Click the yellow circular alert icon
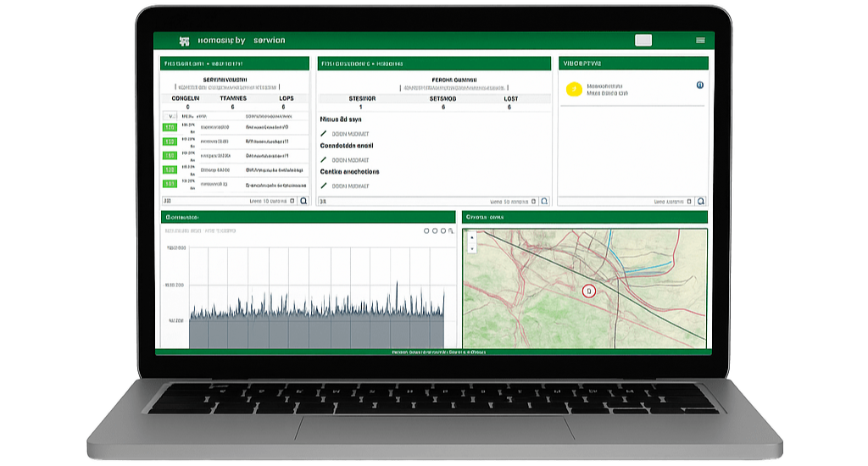The image size is (868, 466). point(574,89)
